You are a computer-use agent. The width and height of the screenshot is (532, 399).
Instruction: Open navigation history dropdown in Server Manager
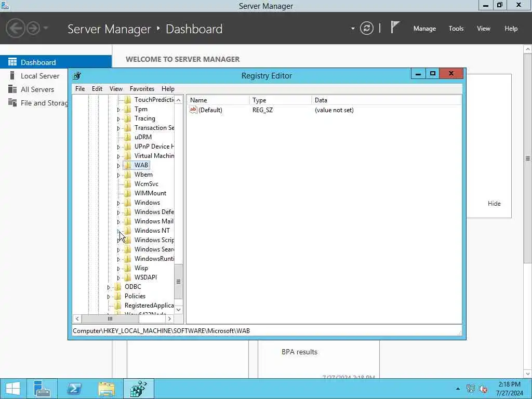pyautogui.click(x=46, y=28)
